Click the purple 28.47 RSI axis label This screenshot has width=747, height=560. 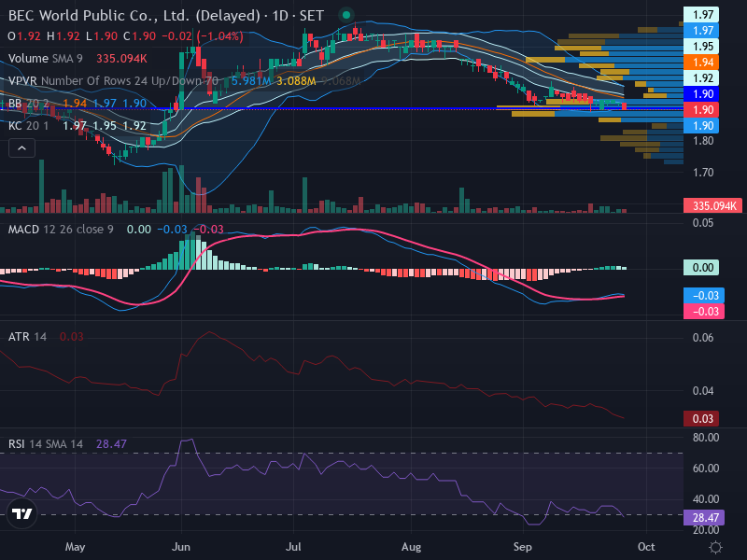coord(704,517)
